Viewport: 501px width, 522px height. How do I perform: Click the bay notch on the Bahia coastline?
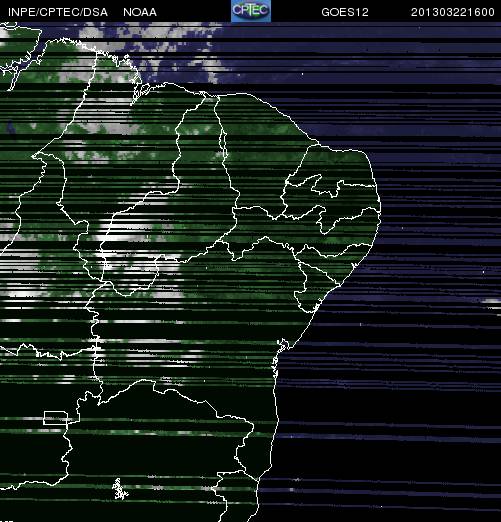(283, 345)
